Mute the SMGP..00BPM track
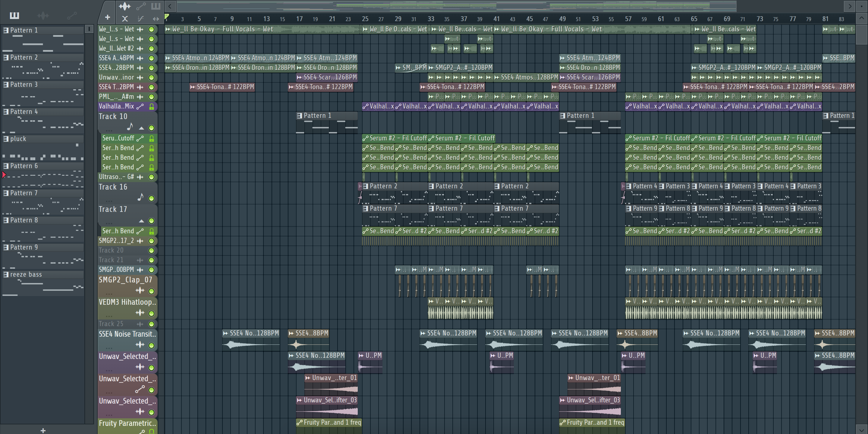Screen dimensions: 868x434 coord(152,270)
